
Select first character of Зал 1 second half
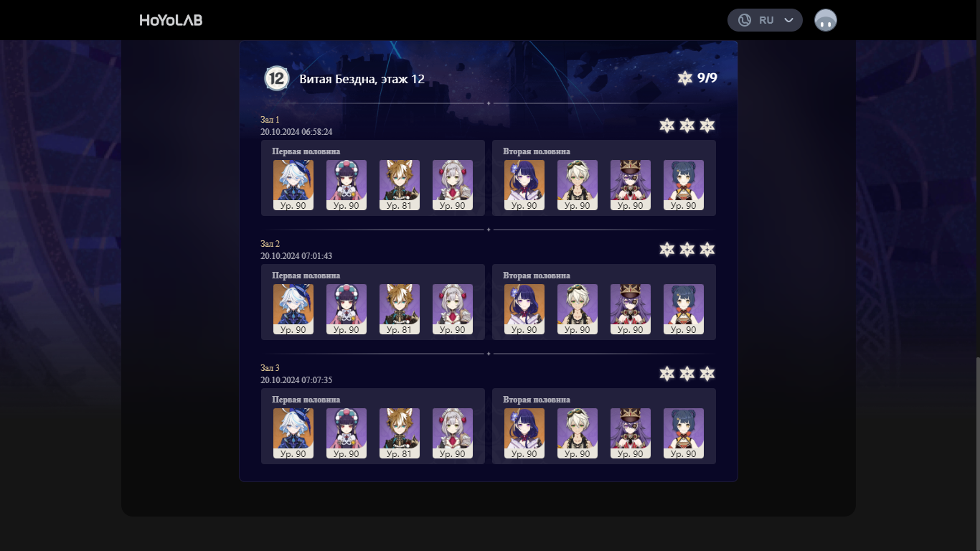pyautogui.click(x=524, y=185)
